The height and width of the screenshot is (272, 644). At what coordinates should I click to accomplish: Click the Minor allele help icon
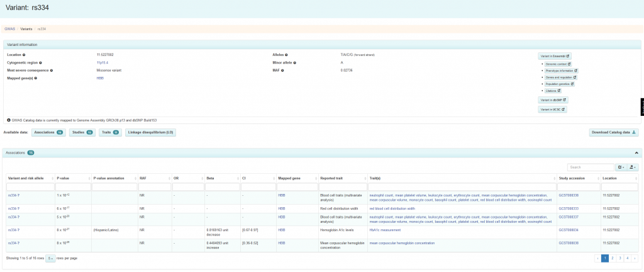294,63
